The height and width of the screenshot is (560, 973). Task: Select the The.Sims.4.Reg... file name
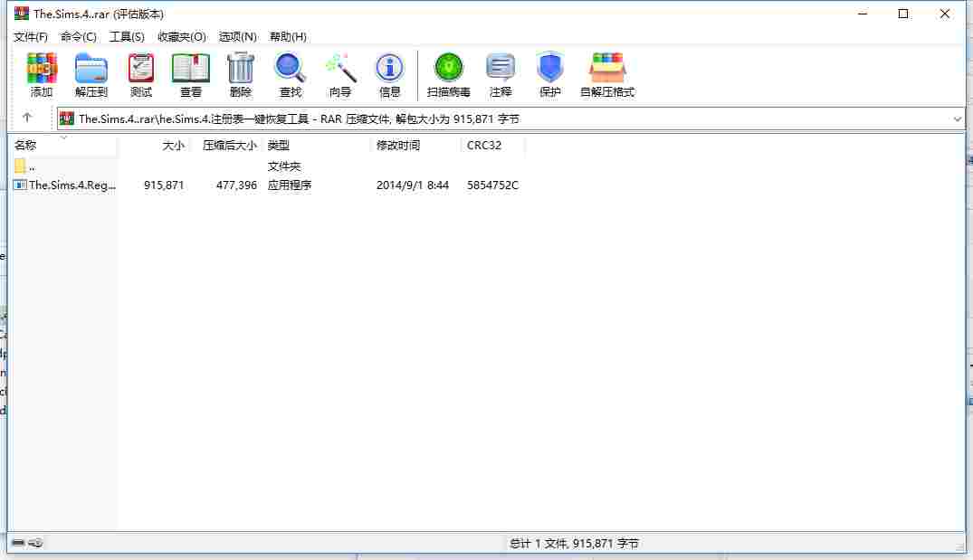[x=72, y=185]
